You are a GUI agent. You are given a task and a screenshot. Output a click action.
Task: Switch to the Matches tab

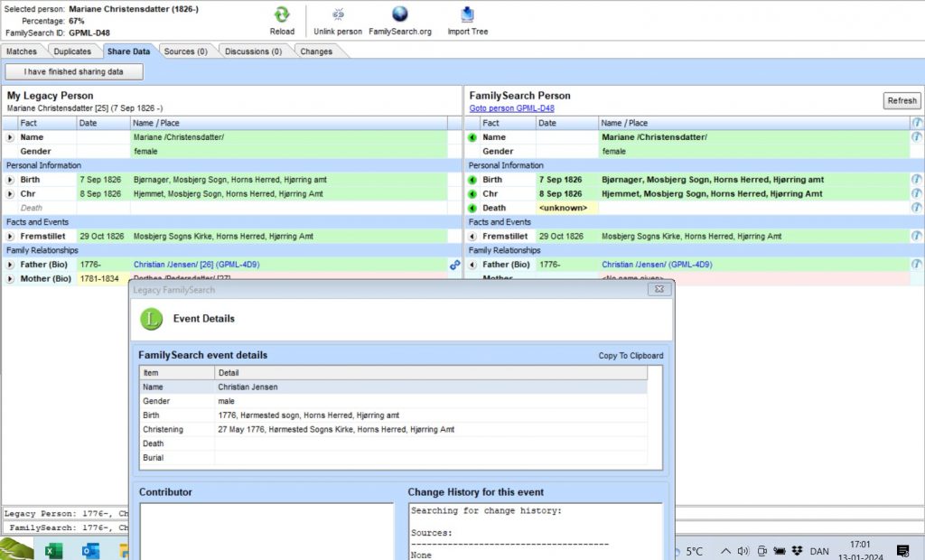22,51
